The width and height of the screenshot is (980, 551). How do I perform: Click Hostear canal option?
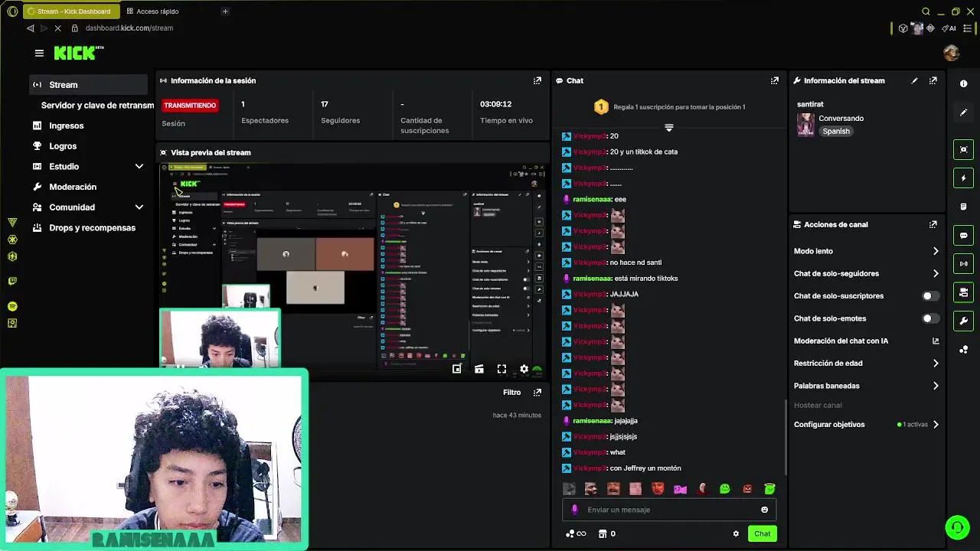818,406
